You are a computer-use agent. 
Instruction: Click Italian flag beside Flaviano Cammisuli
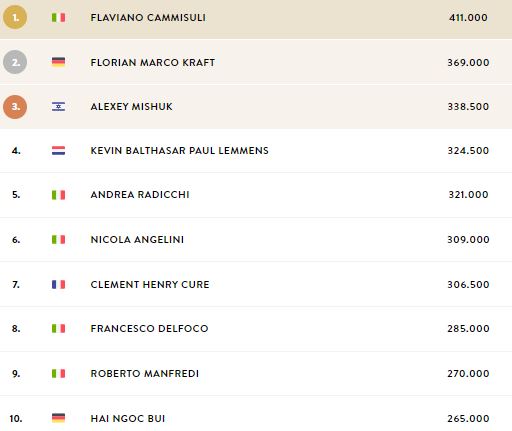point(58,17)
